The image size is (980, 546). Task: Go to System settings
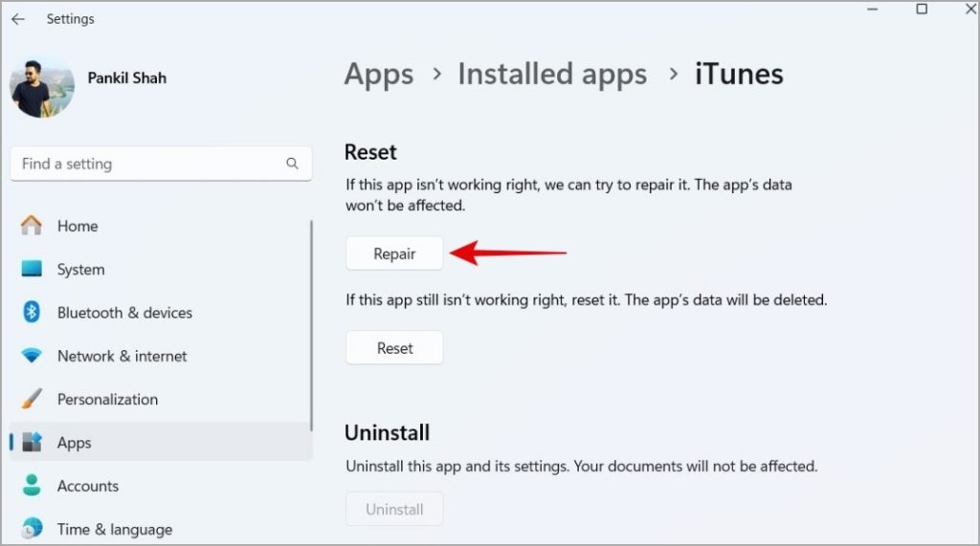pos(81,270)
